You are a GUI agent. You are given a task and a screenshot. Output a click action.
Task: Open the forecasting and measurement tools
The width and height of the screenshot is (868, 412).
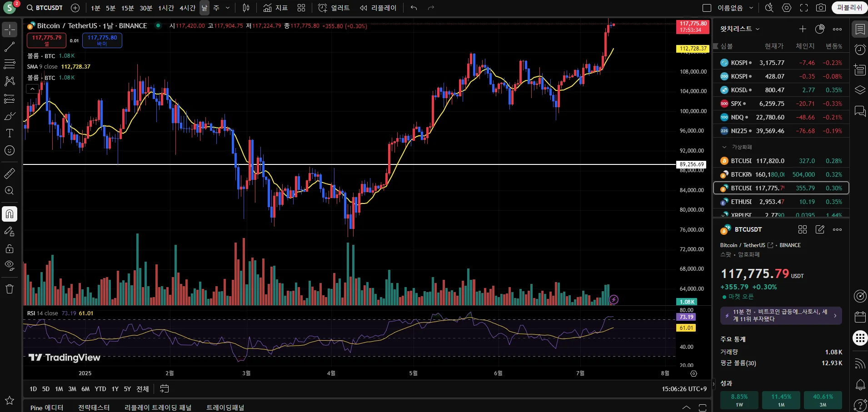(10, 99)
